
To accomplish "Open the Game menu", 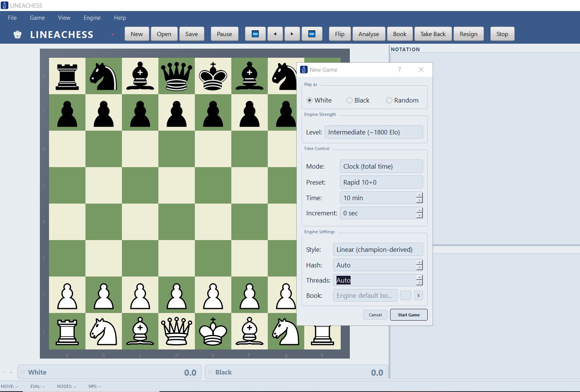I will (x=37, y=17).
